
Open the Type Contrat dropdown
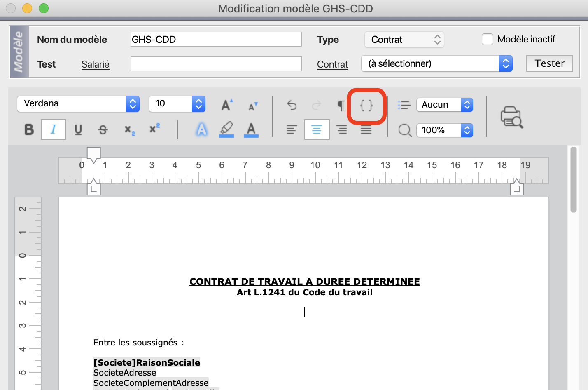404,40
